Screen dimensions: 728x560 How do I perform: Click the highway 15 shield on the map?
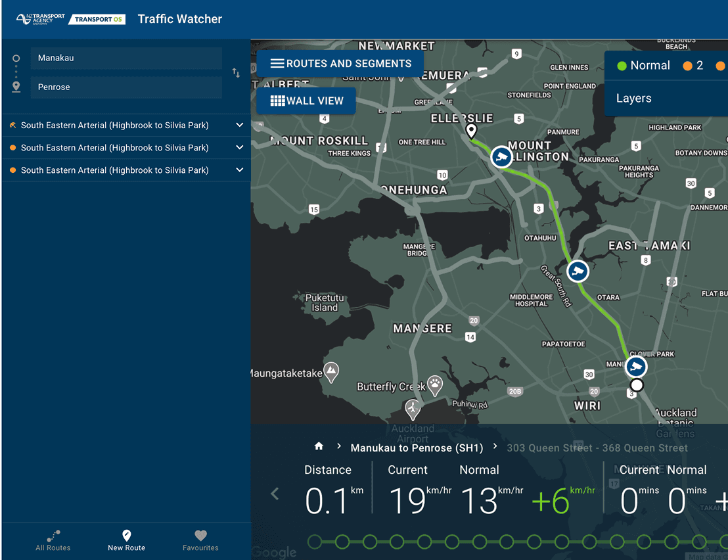coord(314,210)
